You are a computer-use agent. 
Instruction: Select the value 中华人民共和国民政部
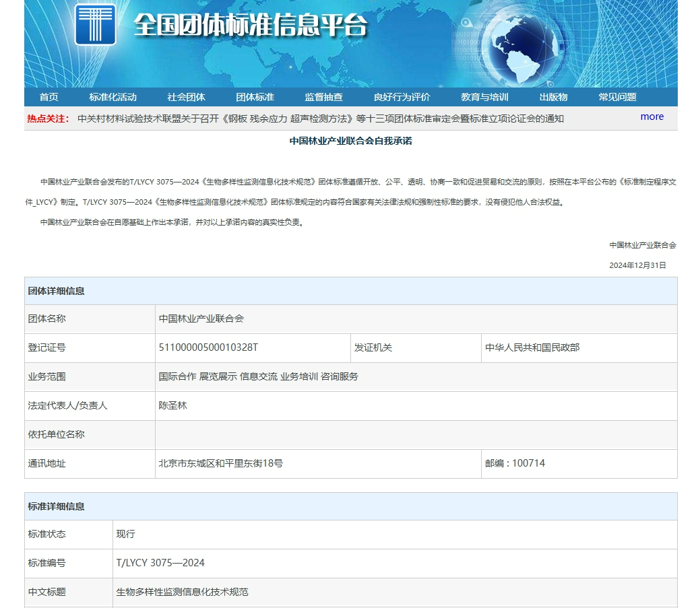(x=532, y=347)
